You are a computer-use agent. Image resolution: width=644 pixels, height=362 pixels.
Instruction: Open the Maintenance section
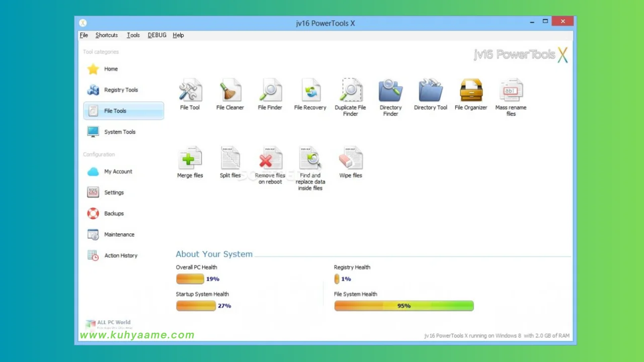tap(124, 235)
